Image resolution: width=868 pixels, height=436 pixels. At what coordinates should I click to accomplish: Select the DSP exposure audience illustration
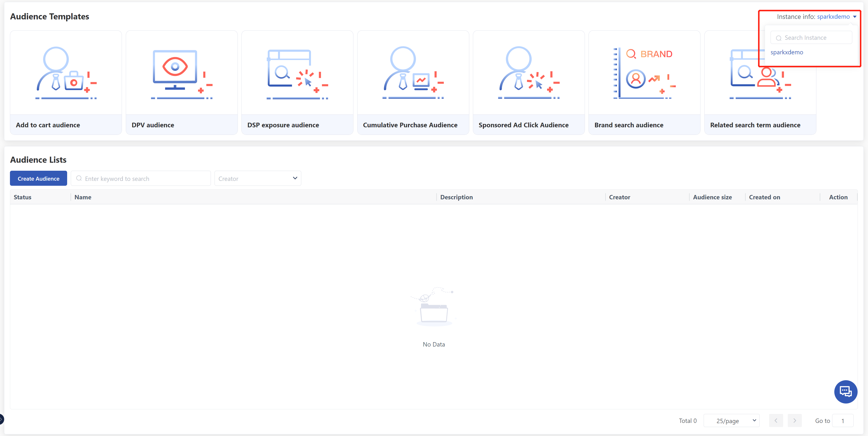click(297, 73)
